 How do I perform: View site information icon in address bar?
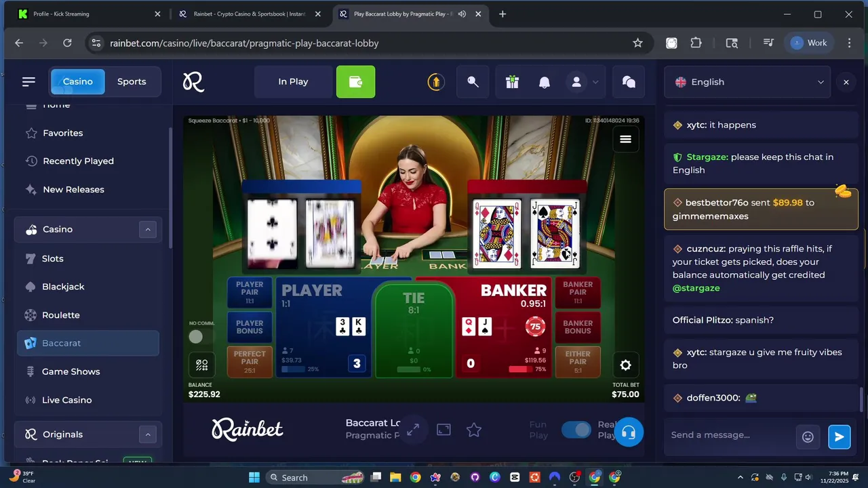[96, 43]
